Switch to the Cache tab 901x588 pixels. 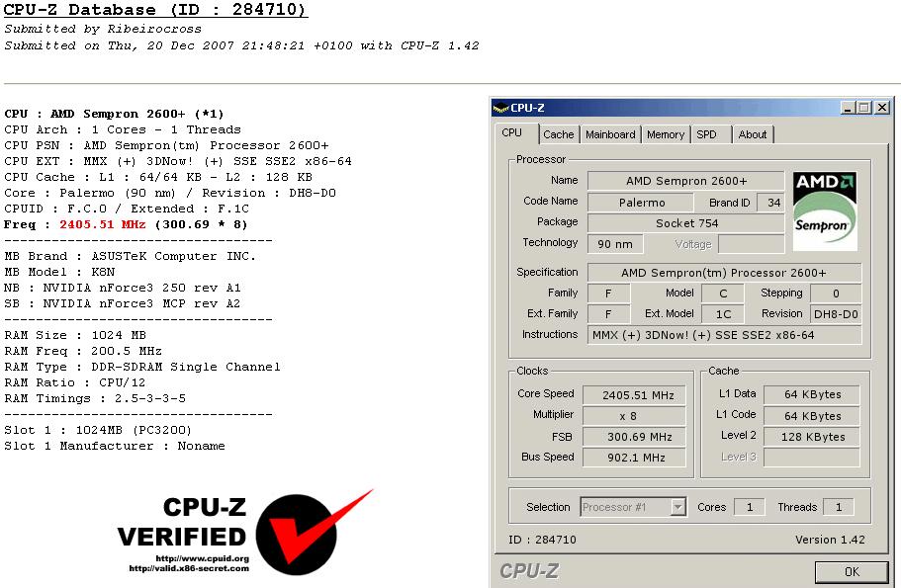point(559,134)
